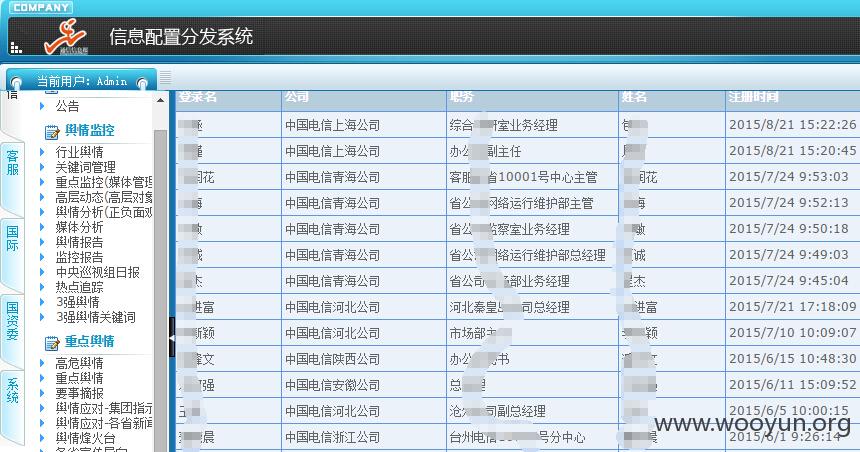Click the 网络运行维护部主管 job cell
860x452 pixels.
[x=531, y=203]
